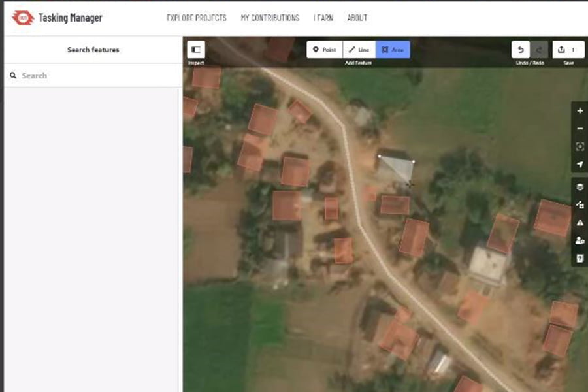The width and height of the screenshot is (588, 392).
Task: Open the background layers panel
Action: [x=580, y=187]
